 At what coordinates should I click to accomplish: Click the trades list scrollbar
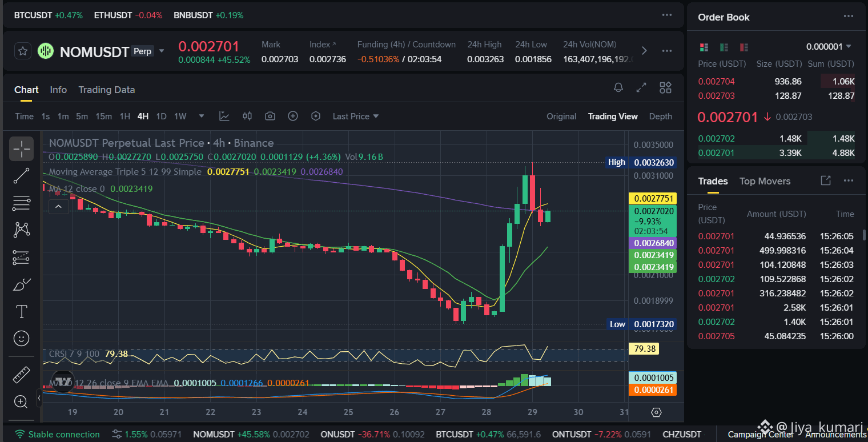tap(864, 235)
